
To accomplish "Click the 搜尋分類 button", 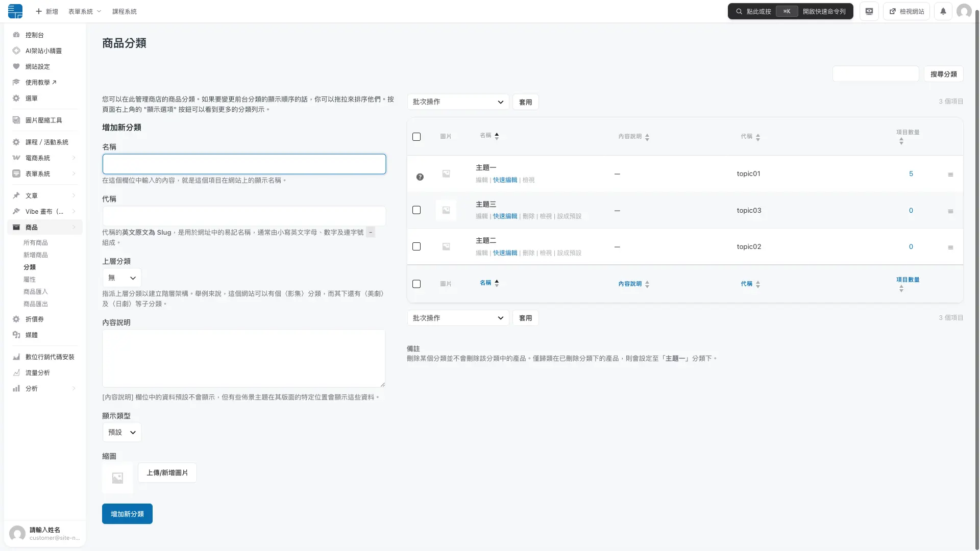I will coord(944,74).
